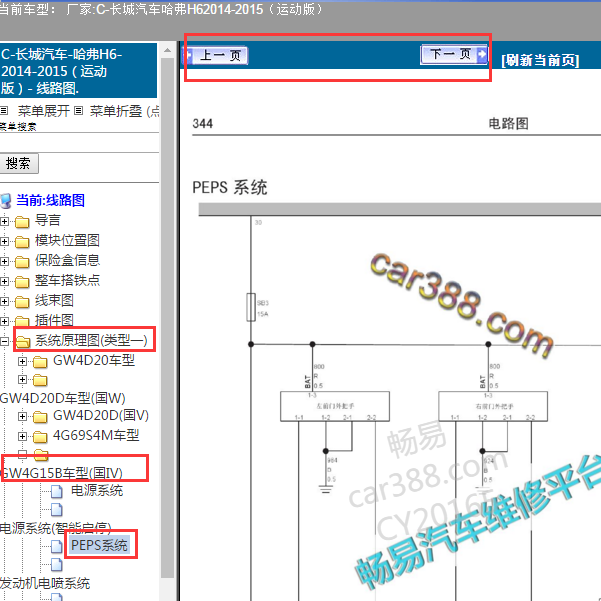Click the menu expand list icon beside 菜单展开
Image resolution: width=601 pixels, height=601 pixels.
coord(4,111)
